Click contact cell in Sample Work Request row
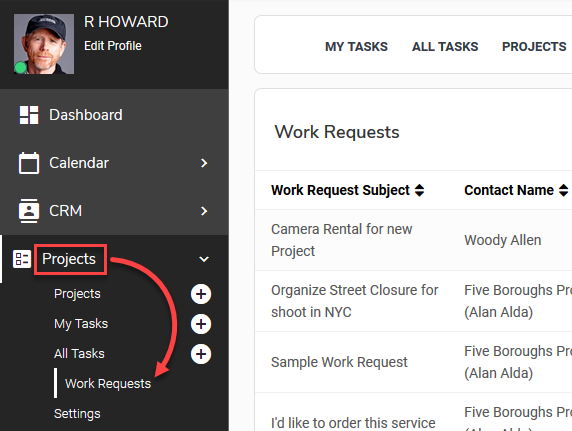This screenshot has height=431, width=572. coord(518,362)
